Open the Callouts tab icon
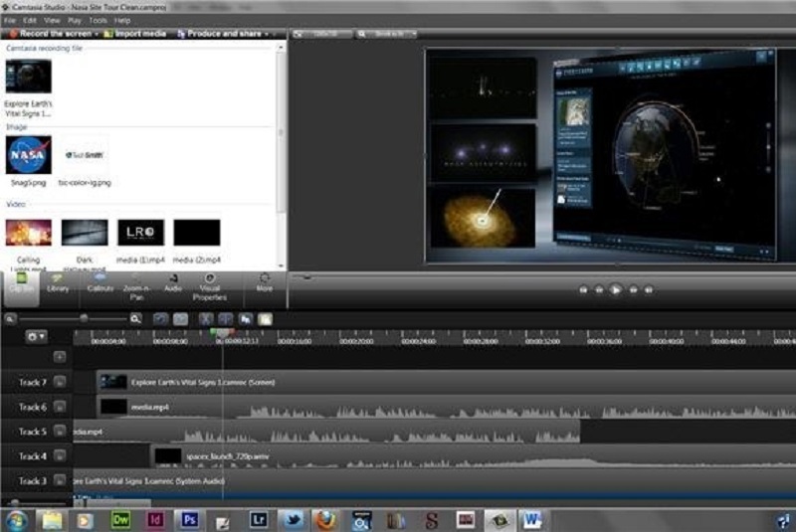Image resolution: width=796 pixels, height=532 pixels. coord(100,283)
